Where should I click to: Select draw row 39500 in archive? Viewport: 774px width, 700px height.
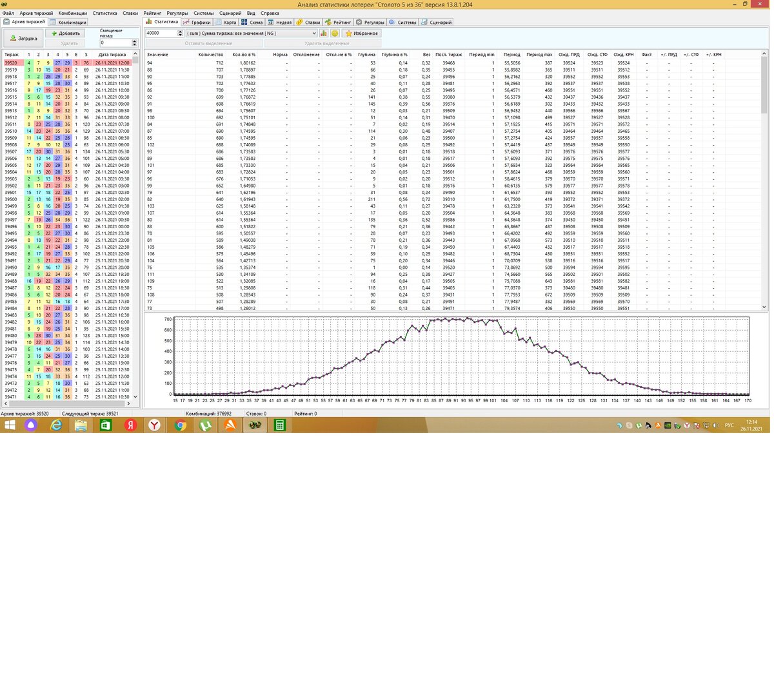point(68,199)
